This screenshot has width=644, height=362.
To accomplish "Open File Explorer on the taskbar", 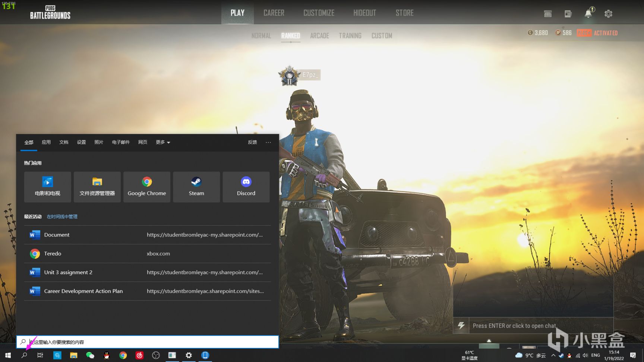I will point(73,355).
